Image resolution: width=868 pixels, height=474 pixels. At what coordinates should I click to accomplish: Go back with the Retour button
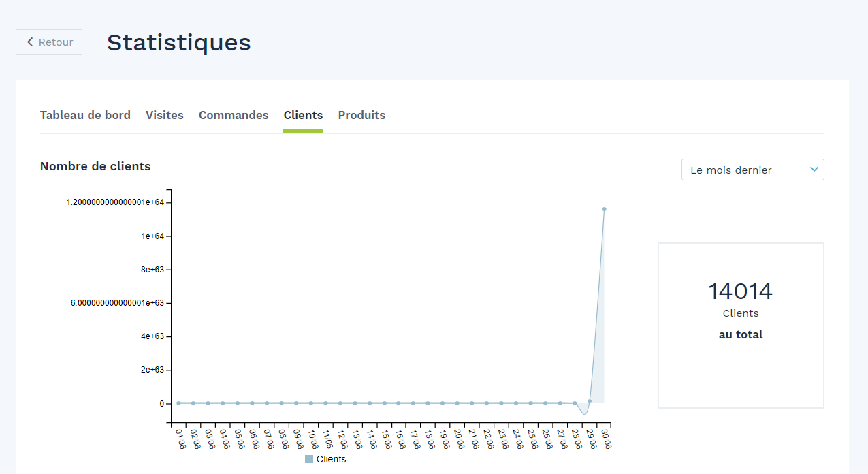pyautogui.click(x=49, y=42)
